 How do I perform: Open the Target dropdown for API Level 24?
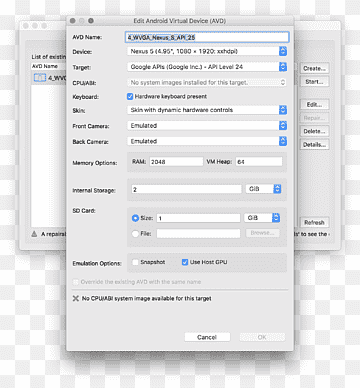point(207,67)
